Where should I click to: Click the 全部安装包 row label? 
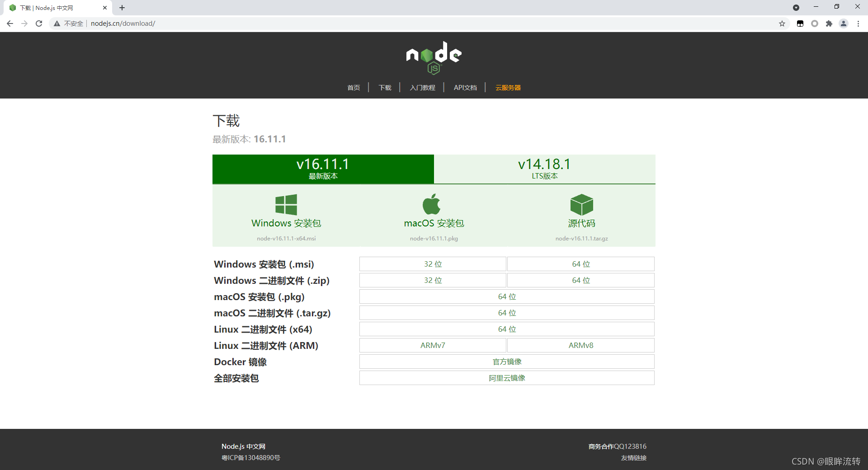pyautogui.click(x=236, y=378)
